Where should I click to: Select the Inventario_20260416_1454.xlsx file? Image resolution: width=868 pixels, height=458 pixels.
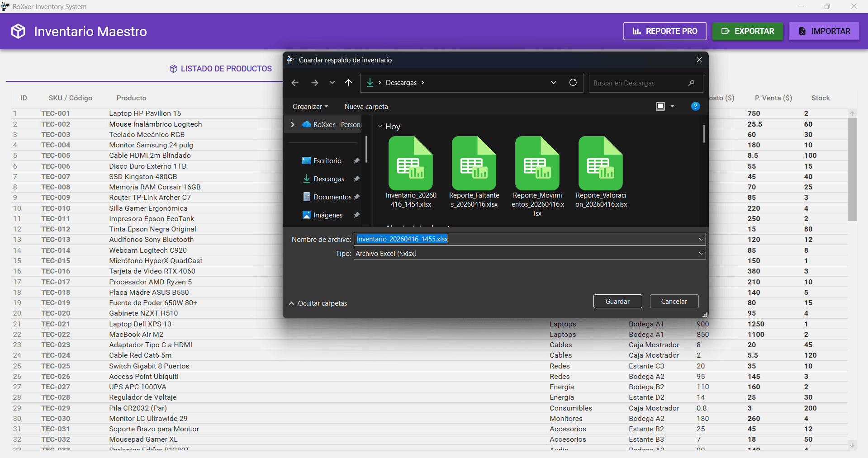411,172
